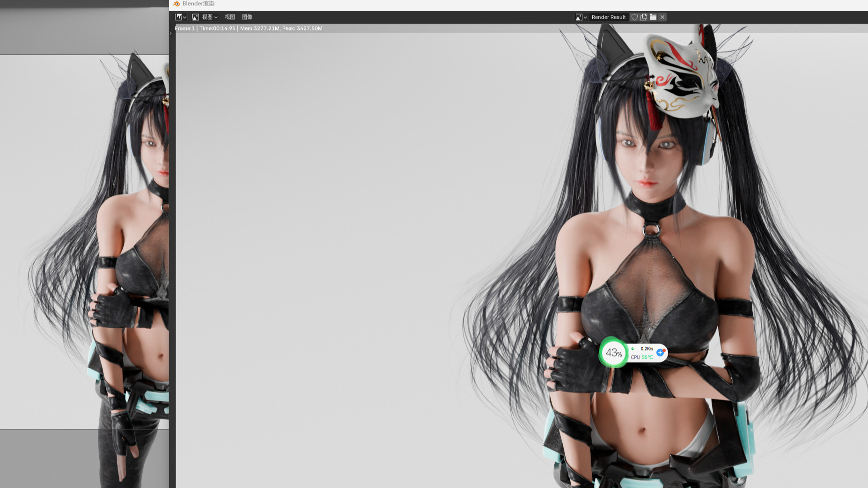Click the green download speed arrow
868x488 pixels.
click(633, 349)
